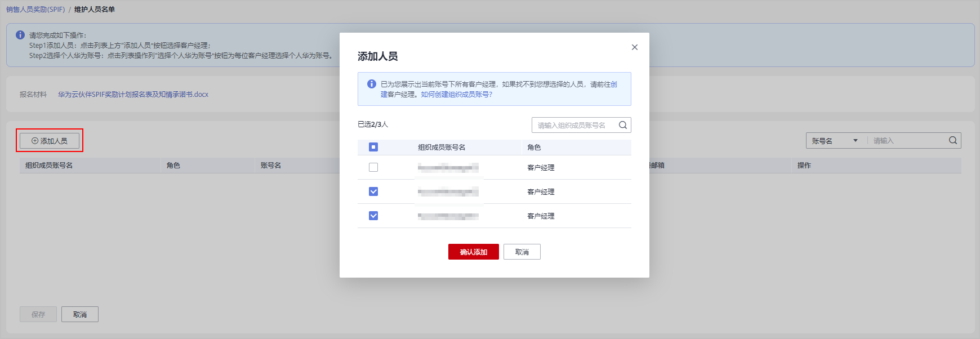Click the disabled 保存 button

pyautogui.click(x=38, y=314)
